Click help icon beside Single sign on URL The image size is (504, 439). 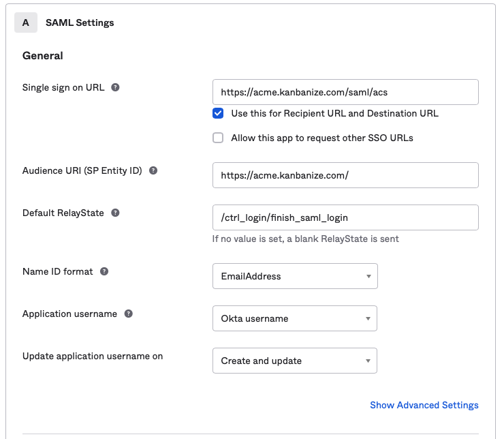116,87
